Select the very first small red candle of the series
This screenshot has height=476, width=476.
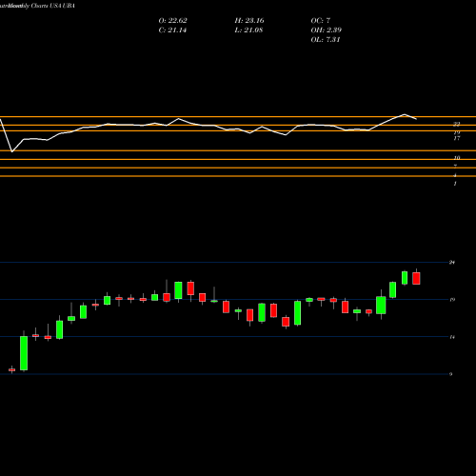pos(12,369)
